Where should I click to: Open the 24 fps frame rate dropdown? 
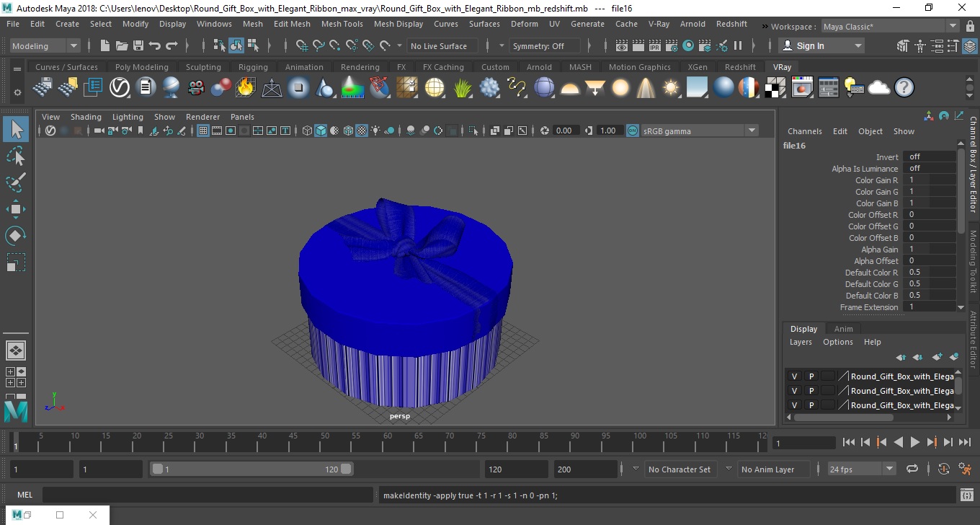pyautogui.click(x=861, y=469)
